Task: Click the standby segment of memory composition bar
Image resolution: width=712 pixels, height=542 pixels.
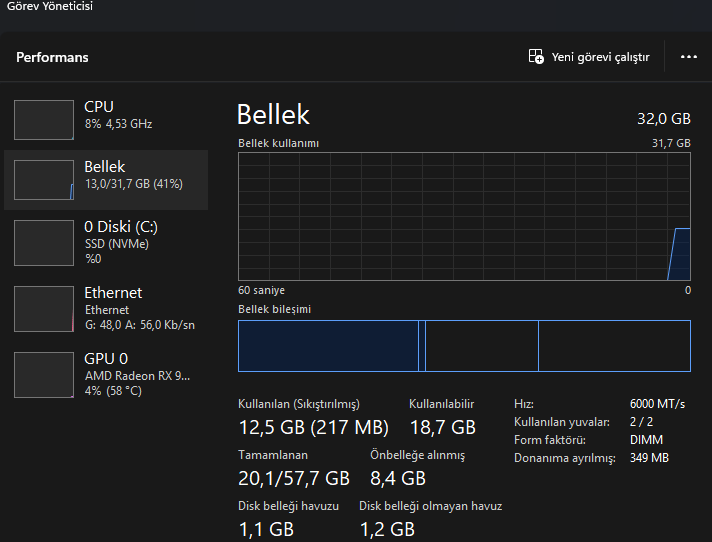Action: click(482, 346)
